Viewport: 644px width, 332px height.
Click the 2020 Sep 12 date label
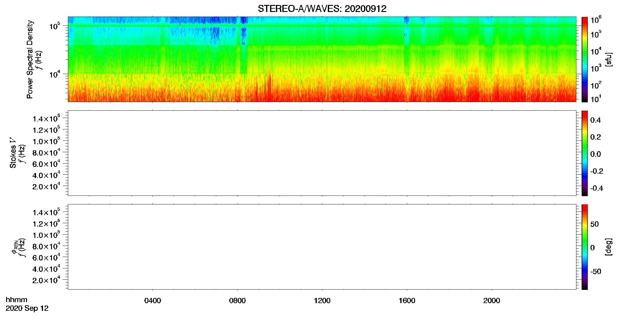coord(27,308)
